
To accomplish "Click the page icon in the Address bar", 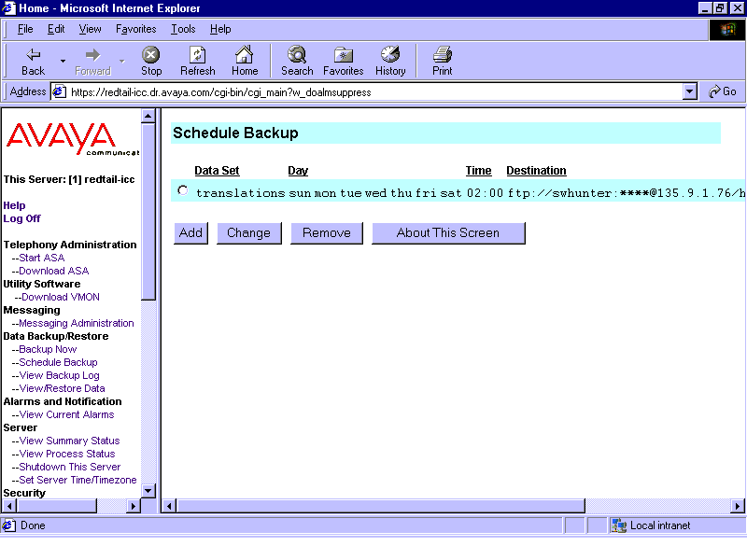I will [x=59, y=91].
